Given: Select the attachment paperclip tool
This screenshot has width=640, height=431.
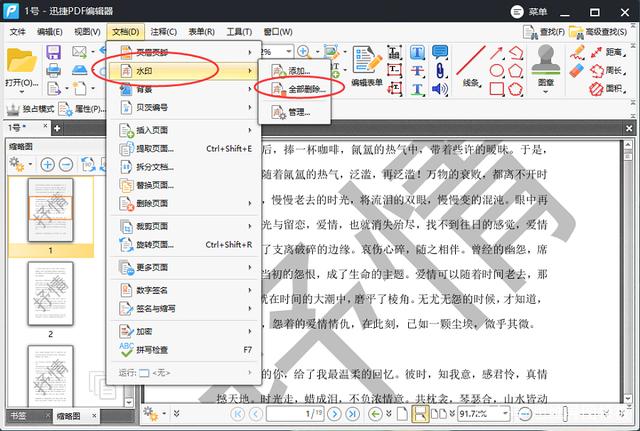Looking at the screenshot, I should click(440, 70).
